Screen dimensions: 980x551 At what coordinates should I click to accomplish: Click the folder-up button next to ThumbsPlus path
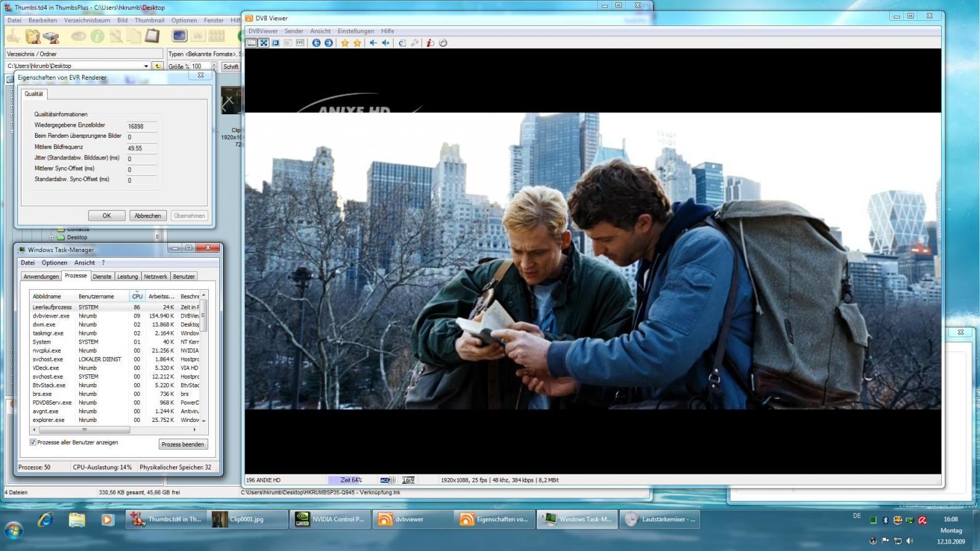point(158,66)
